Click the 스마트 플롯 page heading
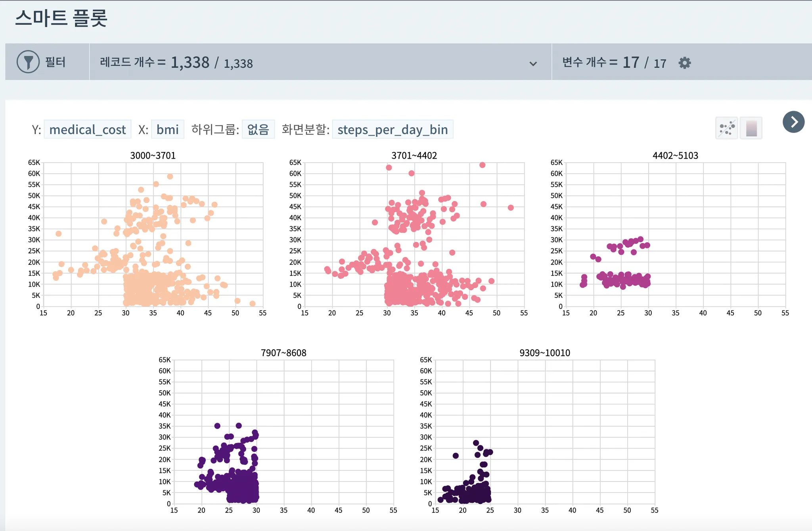This screenshot has width=812, height=531. [61, 18]
